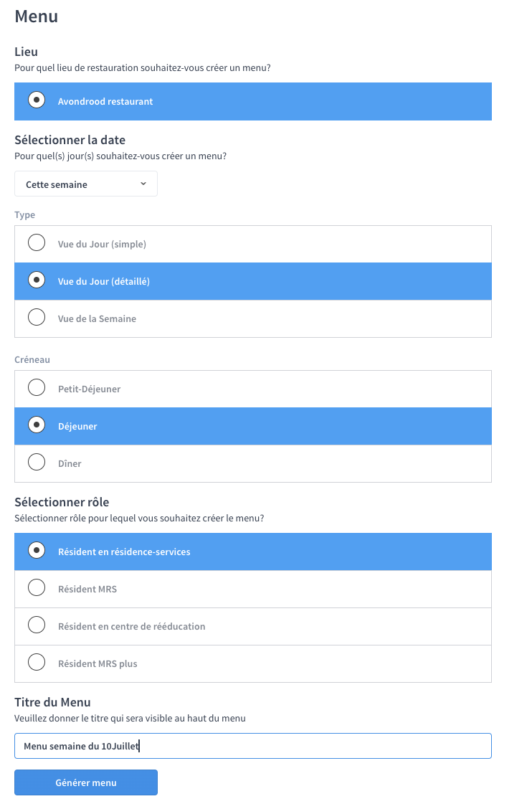The height and width of the screenshot is (809, 532).
Task: Open the Cette semaine date dropdown
Action: click(x=85, y=184)
